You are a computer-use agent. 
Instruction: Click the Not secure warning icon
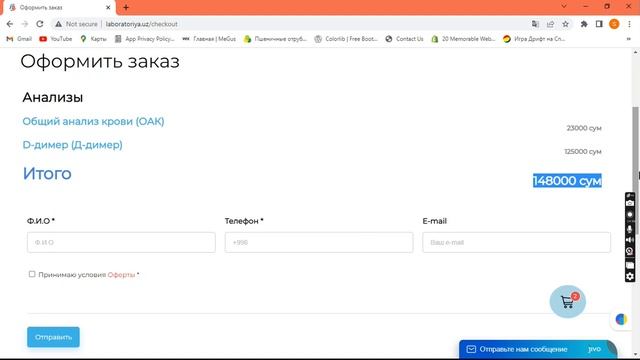pyautogui.click(x=59, y=24)
